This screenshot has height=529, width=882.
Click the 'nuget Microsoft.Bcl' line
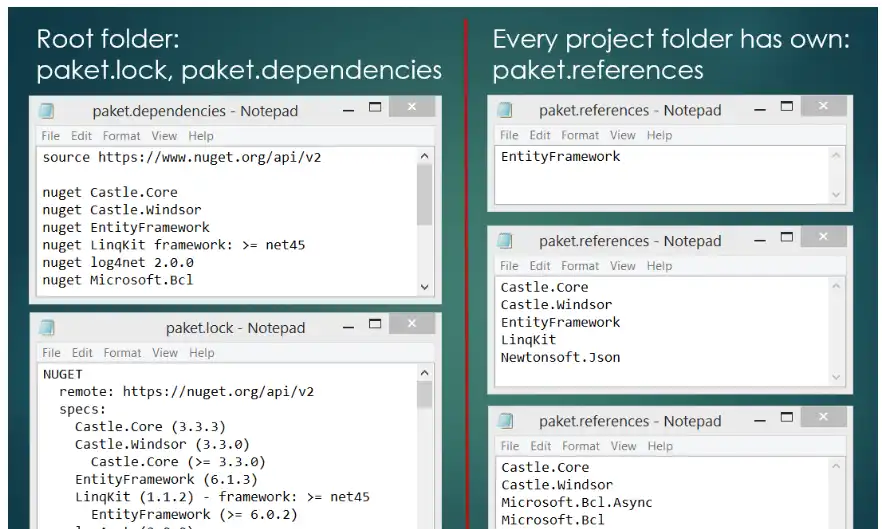pos(118,280)
